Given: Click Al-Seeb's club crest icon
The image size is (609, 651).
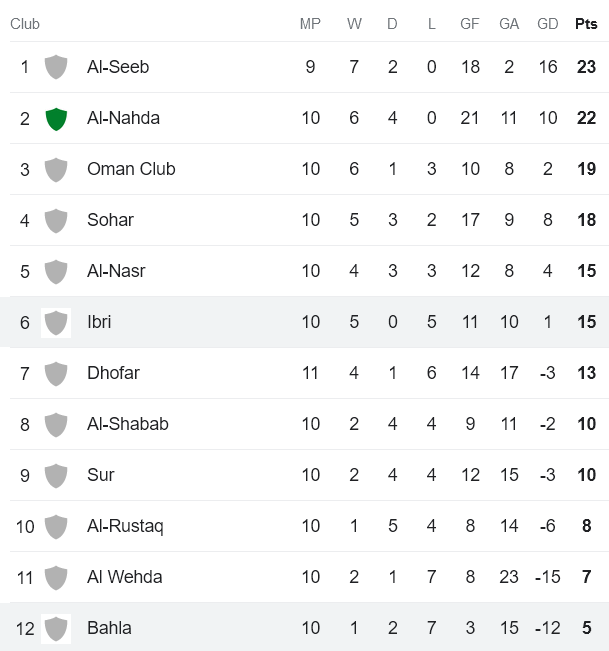Looking at the screenshot, I should 56,67.
